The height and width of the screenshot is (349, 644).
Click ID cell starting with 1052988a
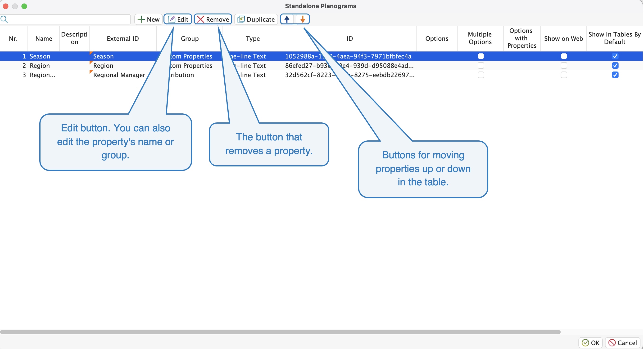point(349,56)
